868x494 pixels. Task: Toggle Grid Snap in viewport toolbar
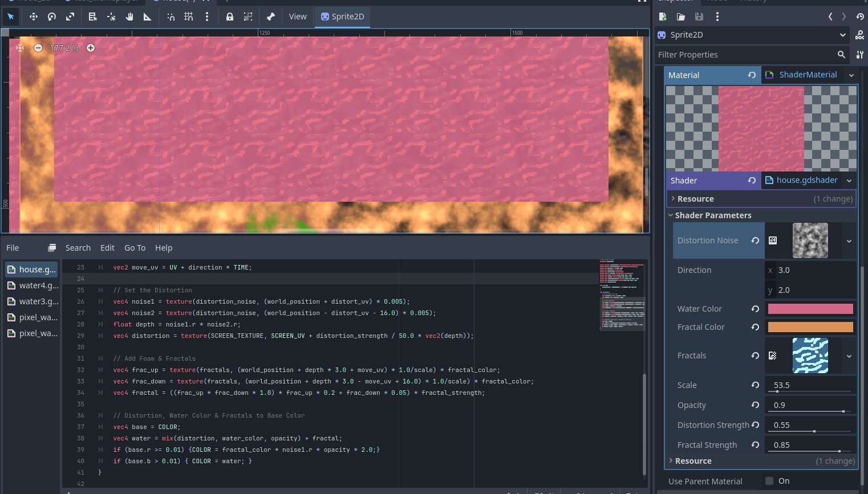189,17
